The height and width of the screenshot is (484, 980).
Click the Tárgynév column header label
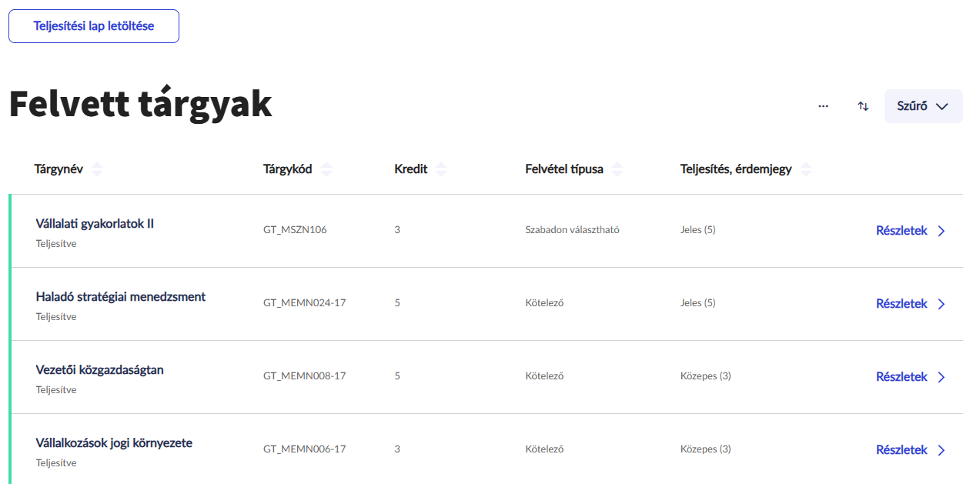coord(59,169)
